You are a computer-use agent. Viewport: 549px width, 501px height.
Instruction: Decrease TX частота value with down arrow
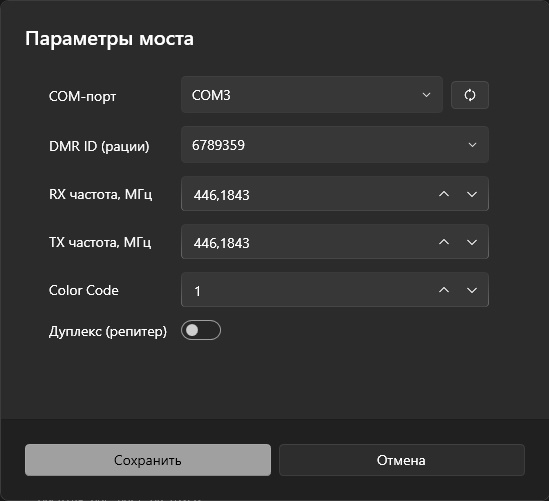click(472, 242)
